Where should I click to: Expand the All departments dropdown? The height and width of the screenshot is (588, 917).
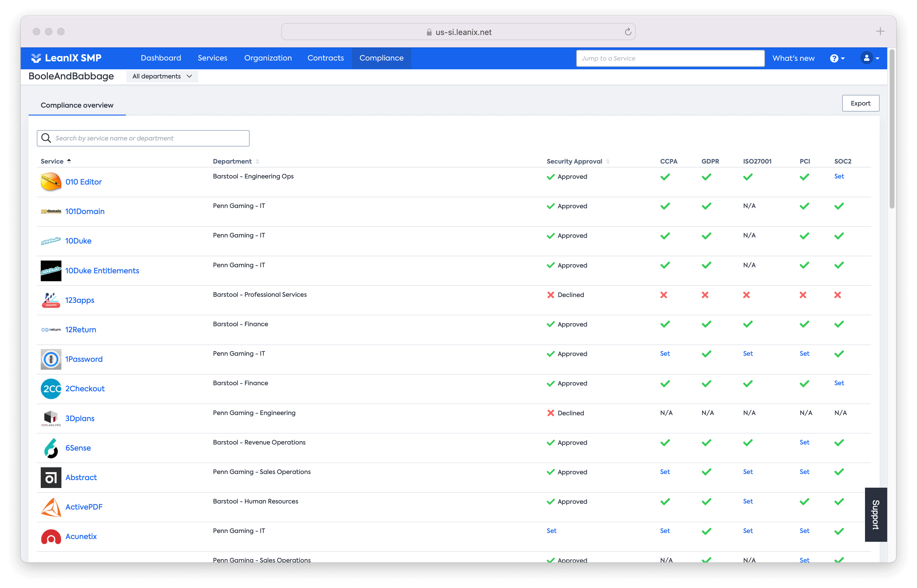[162, 76]
